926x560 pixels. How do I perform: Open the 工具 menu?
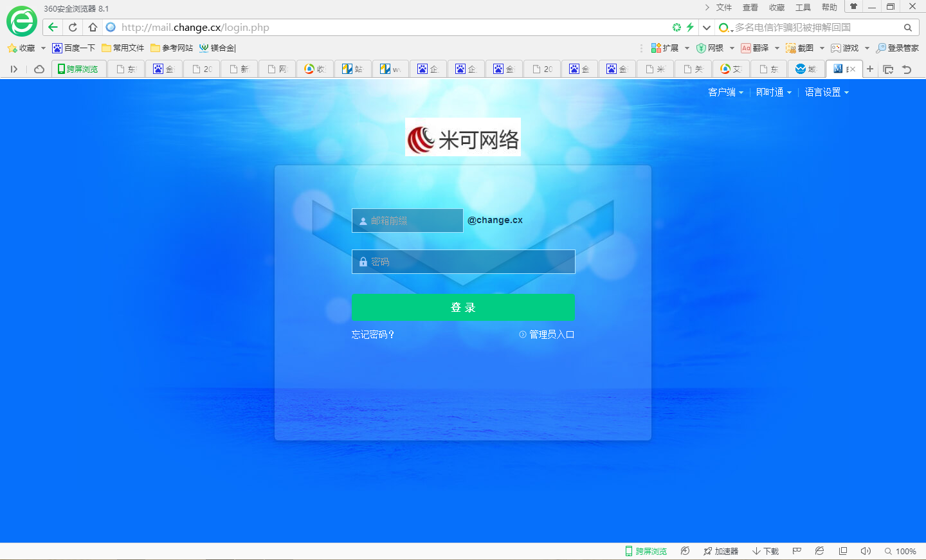(x=803, y=7)
